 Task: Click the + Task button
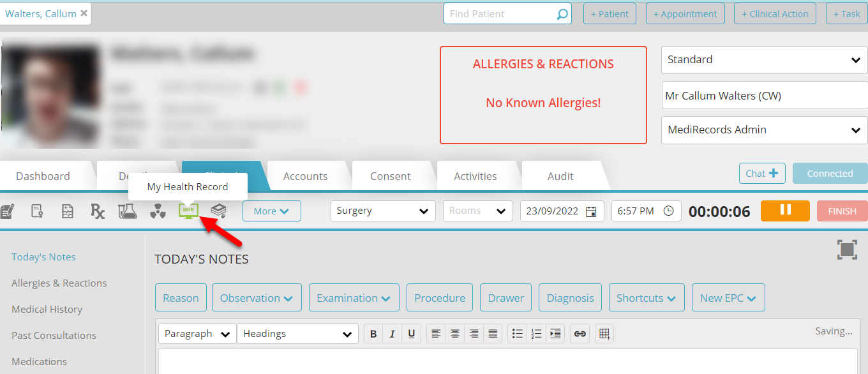coord(847,13)
